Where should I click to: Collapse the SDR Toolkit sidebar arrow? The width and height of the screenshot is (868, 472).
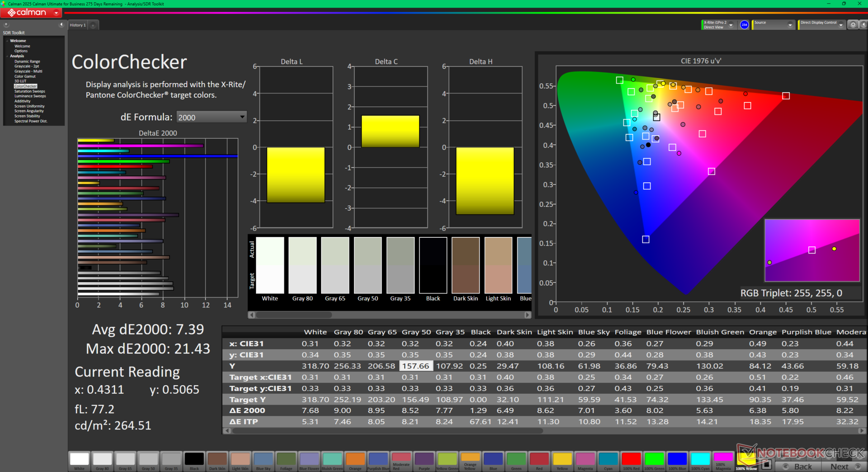point(61,25)
